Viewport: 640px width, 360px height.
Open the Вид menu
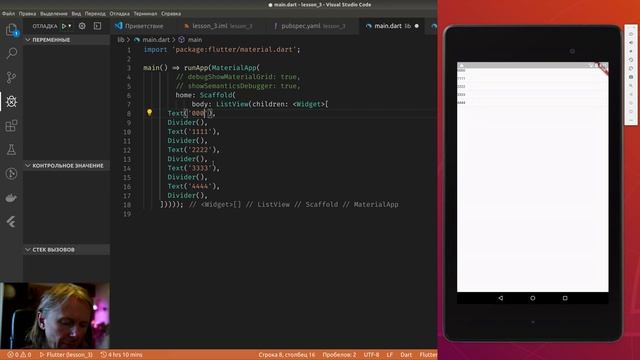[76, 13]
